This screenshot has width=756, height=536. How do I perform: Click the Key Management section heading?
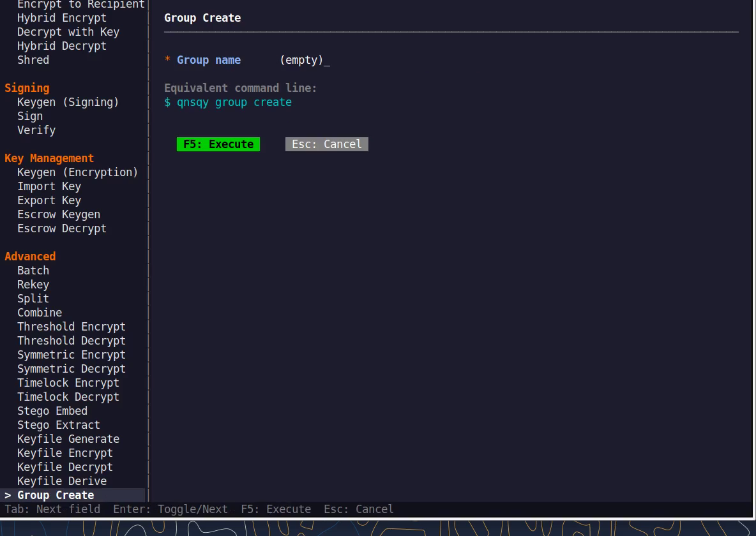pyautogui.click(x=49, y=158)
